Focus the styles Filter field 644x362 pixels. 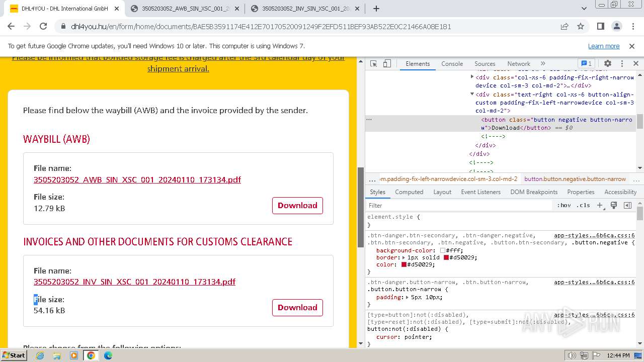(x=459, y=205)
